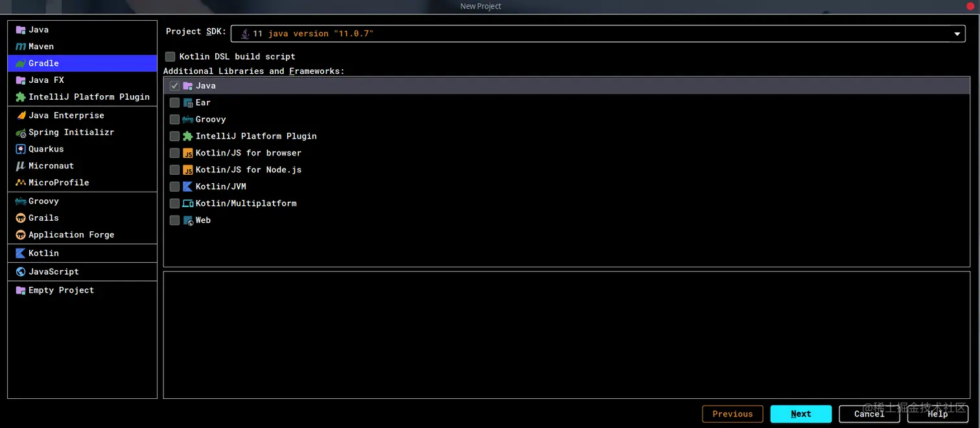
Task: Uncheck the Java framework checkbox
Action: pos(174,85)
